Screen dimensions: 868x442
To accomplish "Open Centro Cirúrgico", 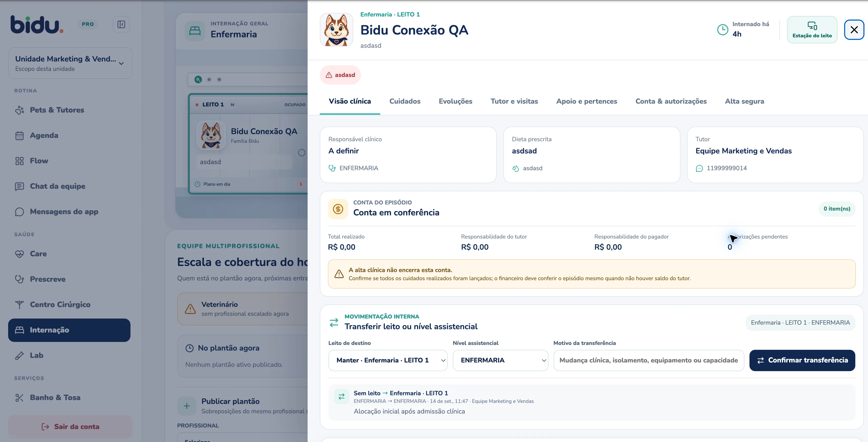I will pyautogui.click(x=69, y=304).
